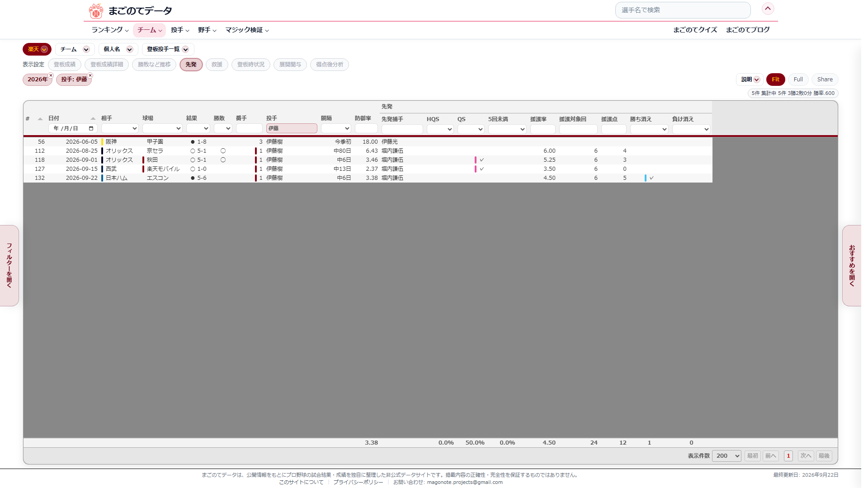This screenshot has width=868, height=488.
Task: Open the ランキング menu
Action: point(110,30)
